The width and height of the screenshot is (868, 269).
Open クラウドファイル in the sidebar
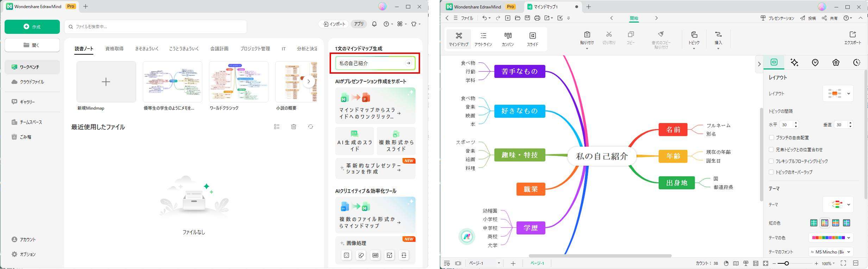click(x=32, y=82)
